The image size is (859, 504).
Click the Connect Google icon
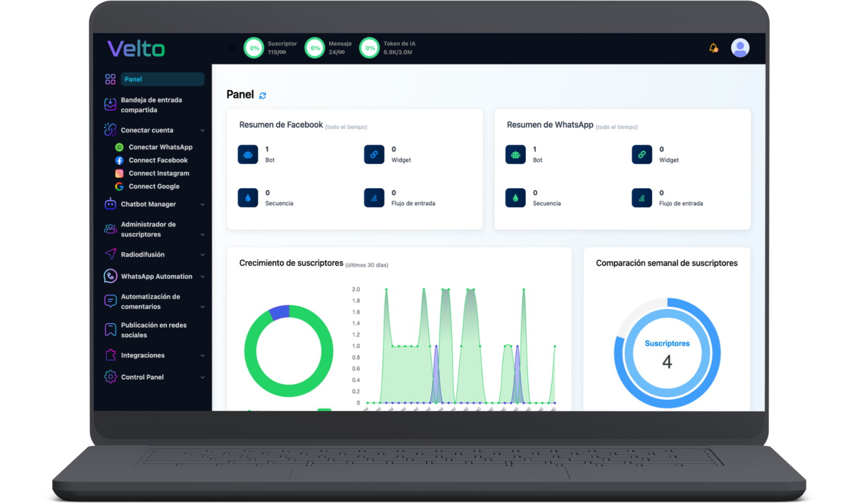pos(119,186)
